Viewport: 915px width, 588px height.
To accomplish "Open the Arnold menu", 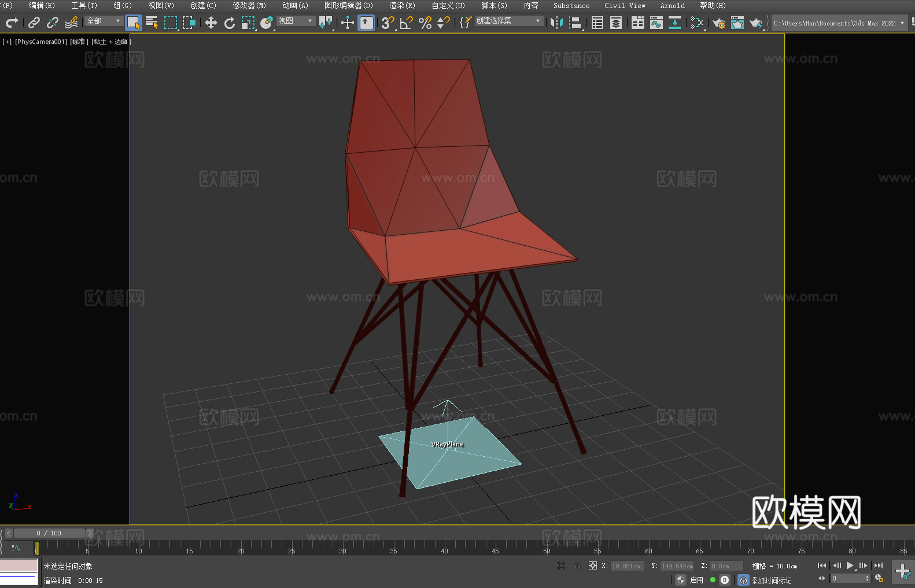I will coord(672,5).
